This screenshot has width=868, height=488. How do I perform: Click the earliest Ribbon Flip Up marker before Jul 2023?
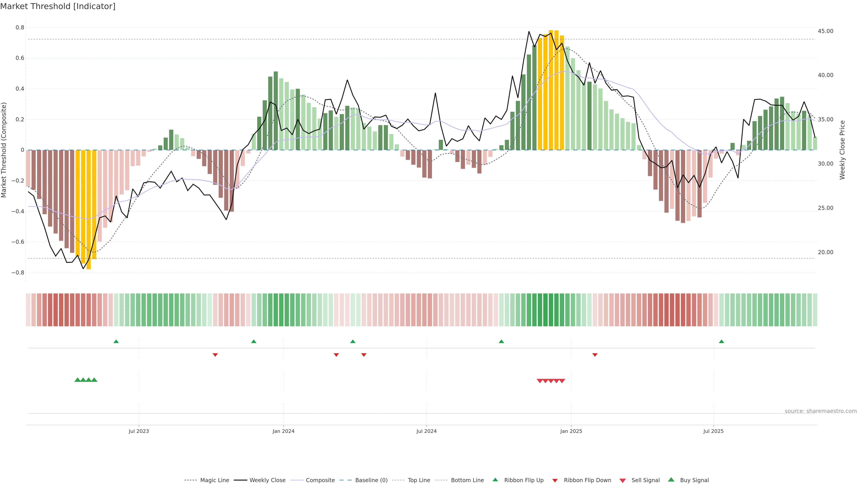click(116, 342)
